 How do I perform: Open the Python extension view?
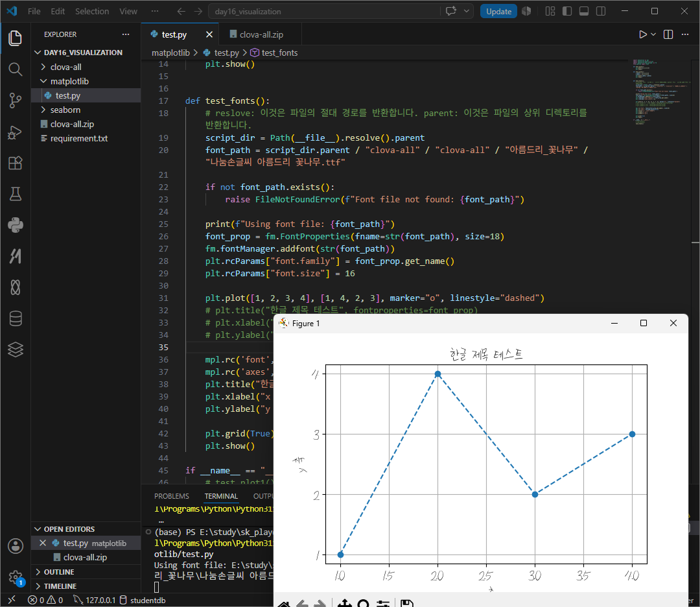tap(15, 225)
